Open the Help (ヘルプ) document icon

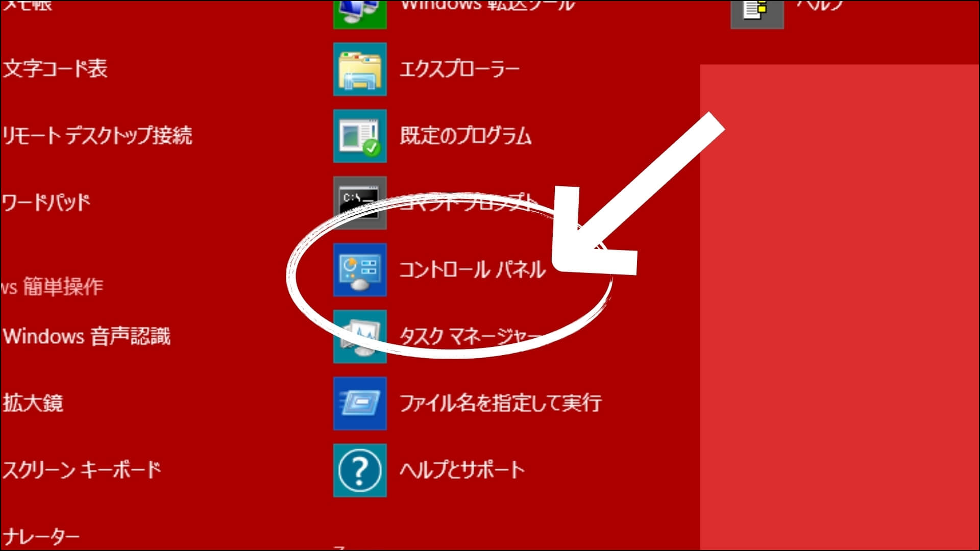pos(758,13)
